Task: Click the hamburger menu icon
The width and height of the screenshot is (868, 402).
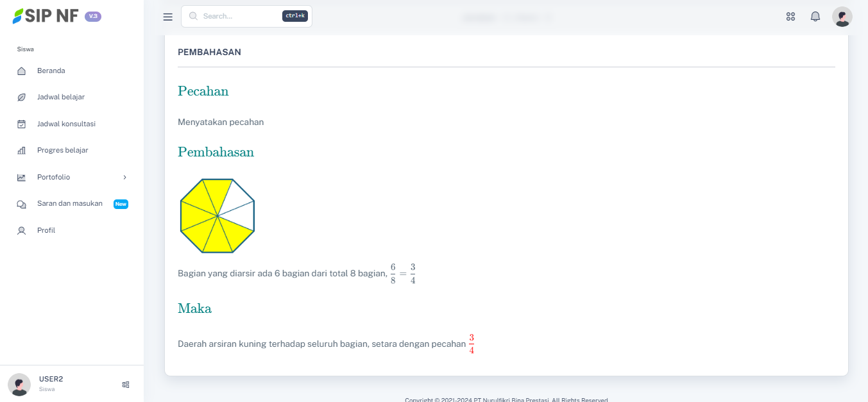Action: click(167, 17)
